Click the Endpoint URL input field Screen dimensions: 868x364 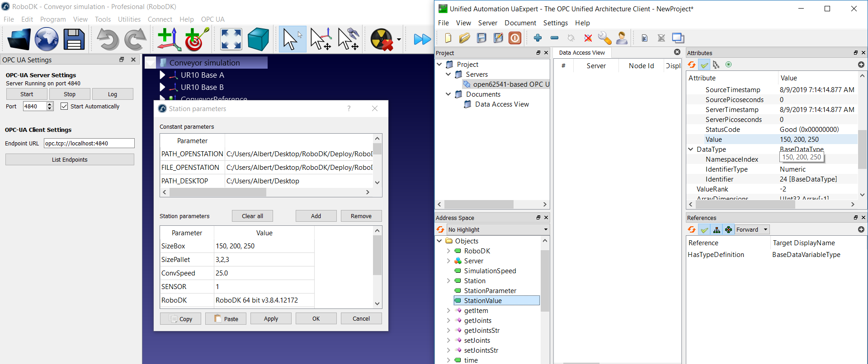click(89, 143)
